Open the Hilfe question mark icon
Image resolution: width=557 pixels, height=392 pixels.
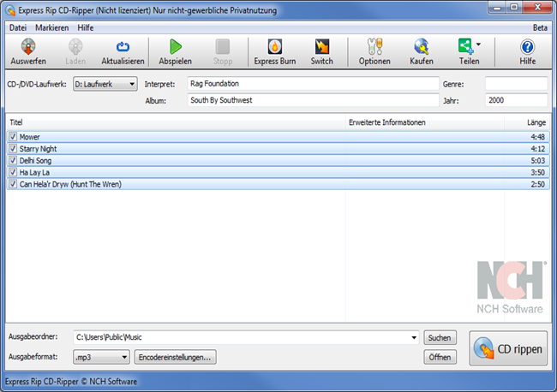[x=528, y=46]
